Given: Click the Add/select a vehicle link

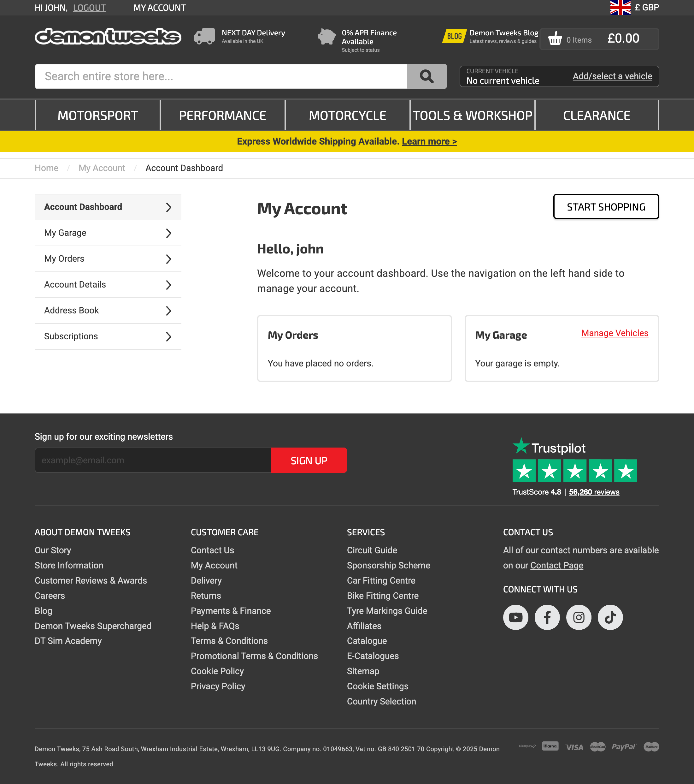Looking at the screenshot, I should point(612,76).
